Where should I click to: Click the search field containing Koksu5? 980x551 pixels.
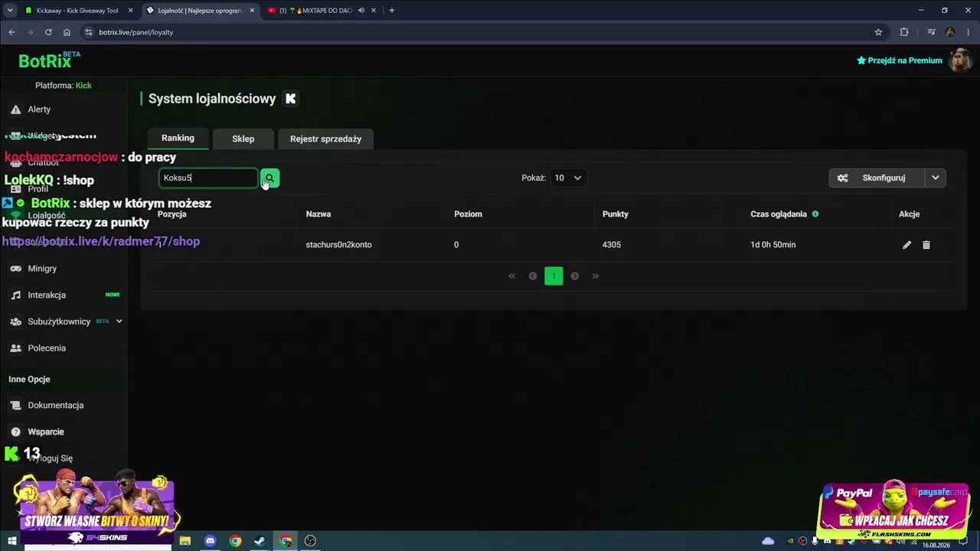coord(208,178)
